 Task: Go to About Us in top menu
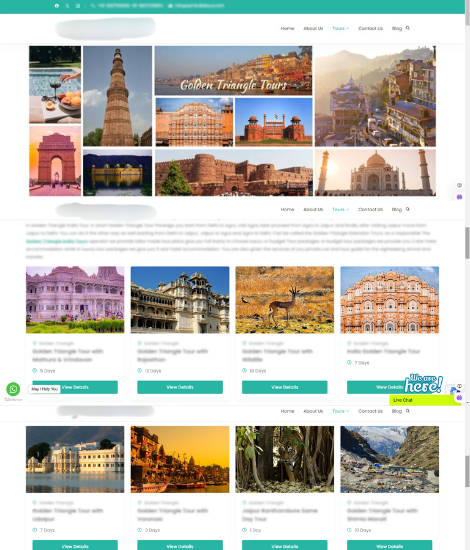pos(313,28)
